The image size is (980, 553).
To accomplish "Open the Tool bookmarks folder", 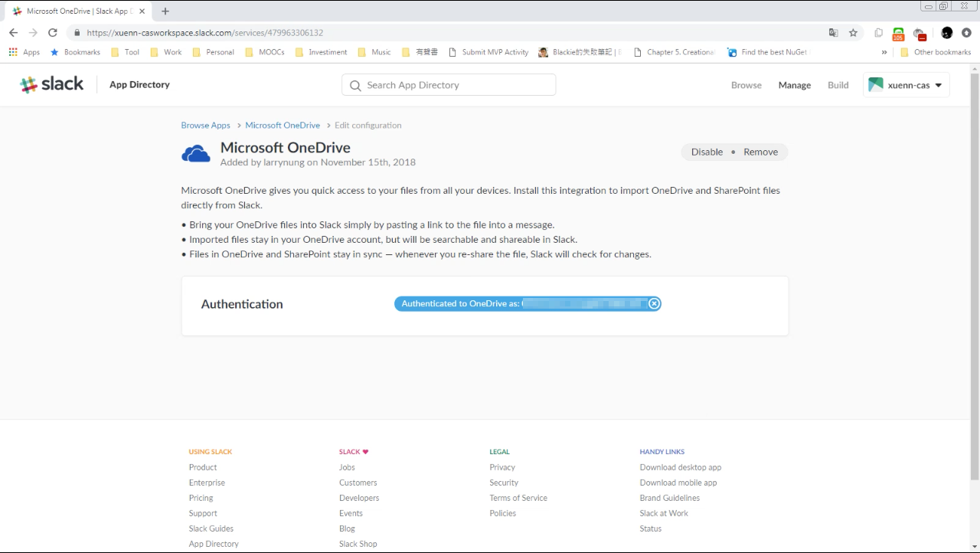I will click(x=126, y=52).
